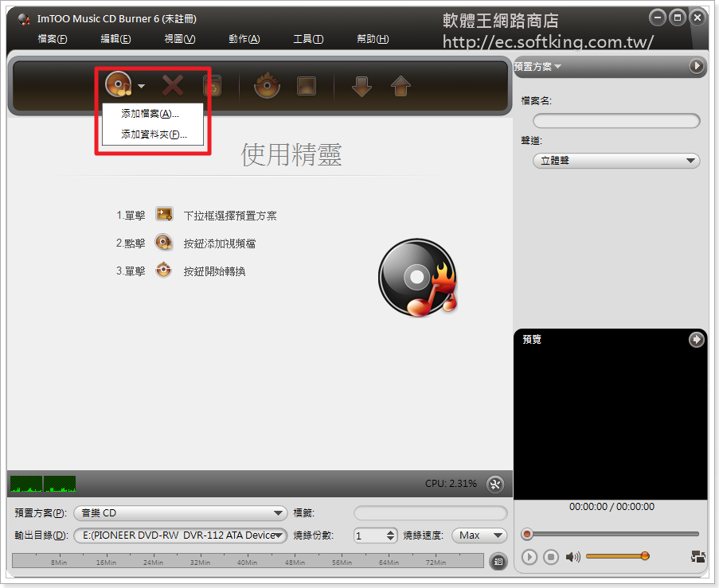The height and width of the screenshot is (588, 719).
Task: Click the 燒錄份數 stepper arrows
Action: (x=390, y=535)
